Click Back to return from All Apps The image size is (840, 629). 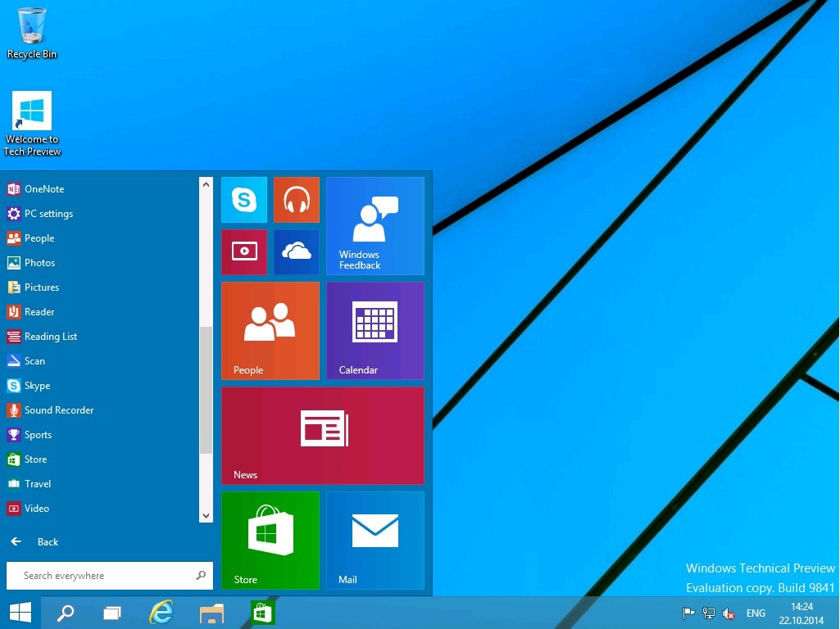48,542
